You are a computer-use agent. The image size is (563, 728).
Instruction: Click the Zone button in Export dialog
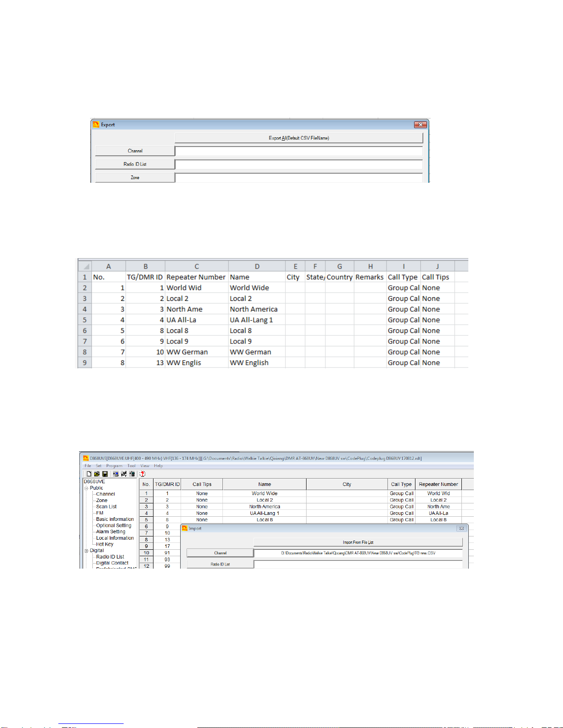135,177
